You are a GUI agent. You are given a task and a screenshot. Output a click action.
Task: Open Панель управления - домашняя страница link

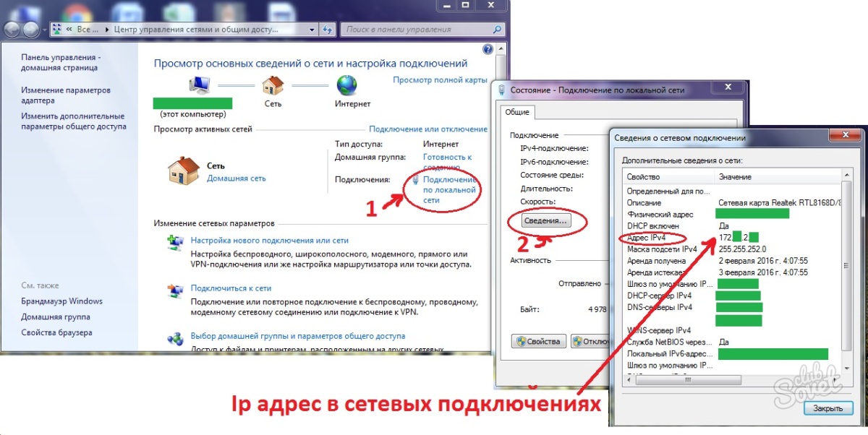[x=61, y=62]
